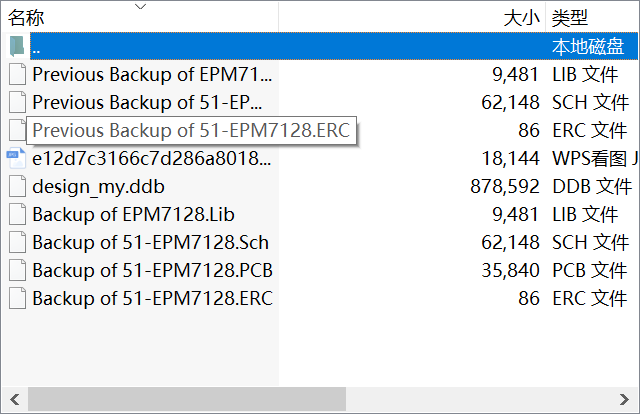This screenshot has width=640, height=414.
Task: Select the design_my.ddb file name
Action: click(x=98, y=186)
